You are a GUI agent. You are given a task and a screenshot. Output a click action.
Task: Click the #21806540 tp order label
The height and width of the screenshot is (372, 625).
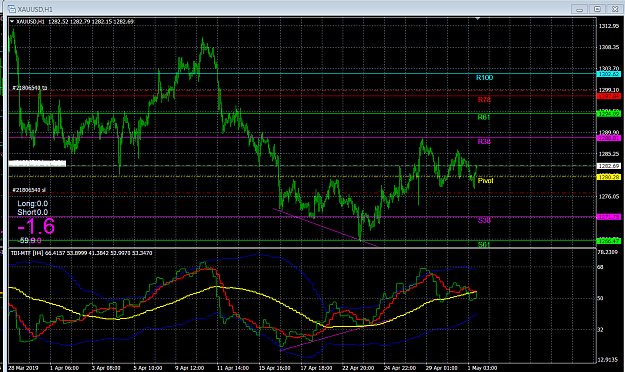tap(29, 88)
